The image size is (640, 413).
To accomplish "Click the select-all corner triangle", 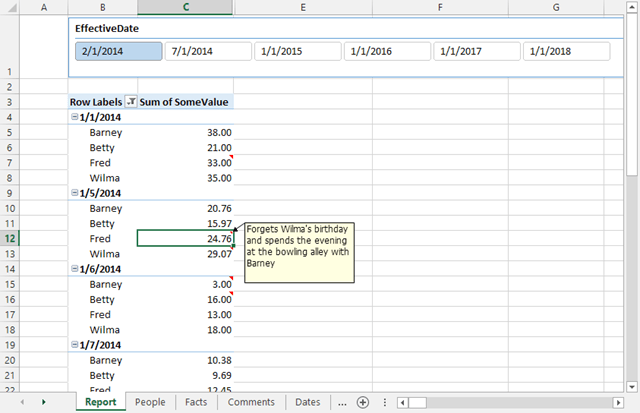I will 11,7.
